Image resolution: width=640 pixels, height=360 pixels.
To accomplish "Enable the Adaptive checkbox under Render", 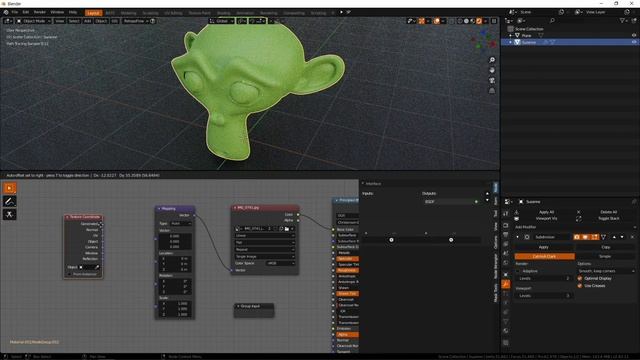I will click(x=518, y=271).
